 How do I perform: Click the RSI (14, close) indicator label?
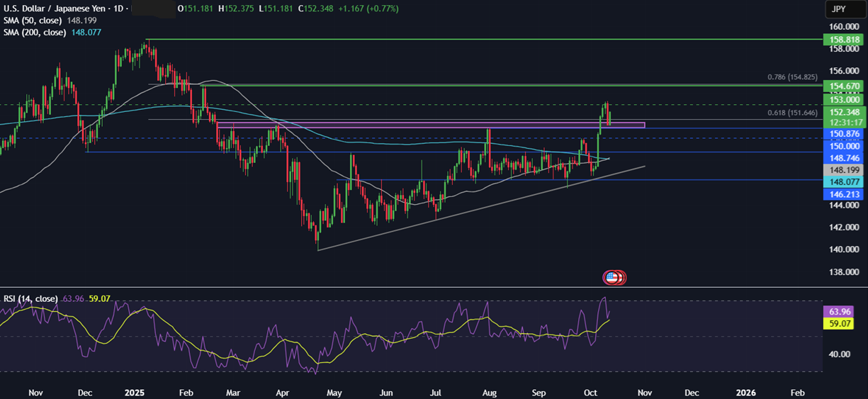30,298
